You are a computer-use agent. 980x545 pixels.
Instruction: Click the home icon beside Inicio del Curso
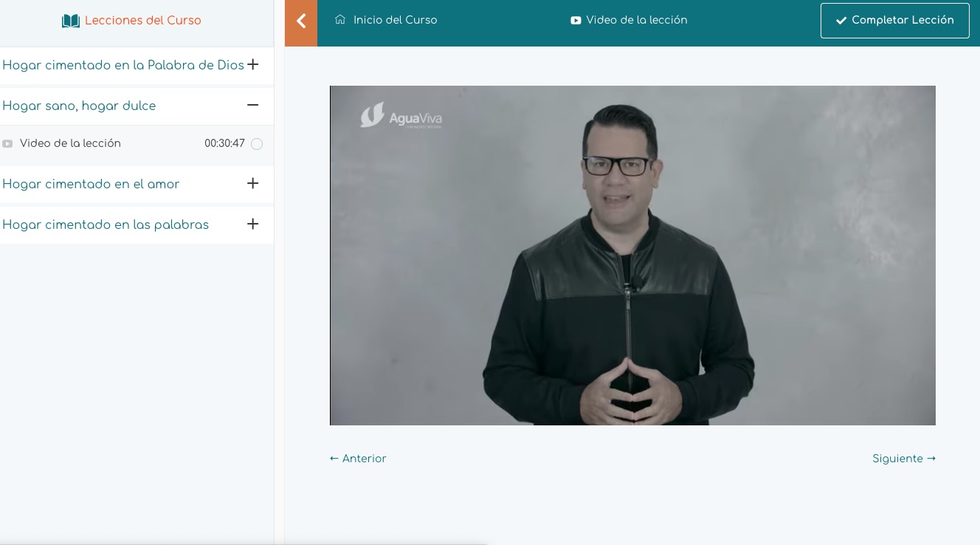[340, 20]
